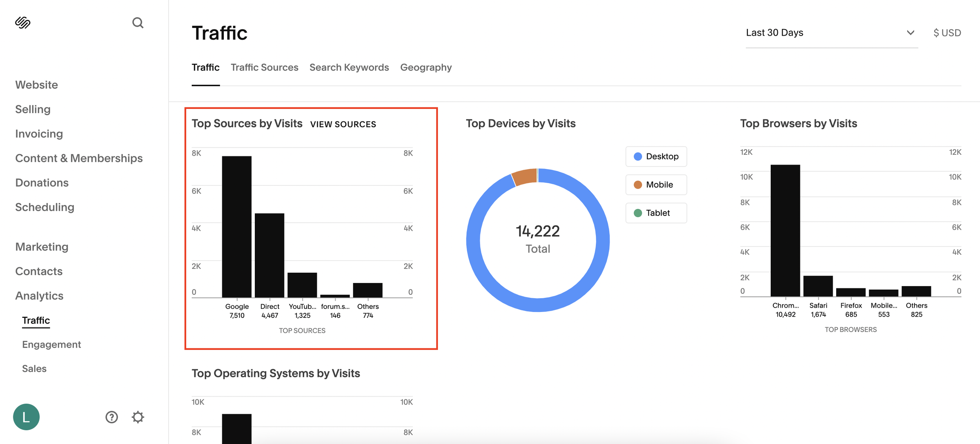Open Content & Memberships section

tap(79, 158)
